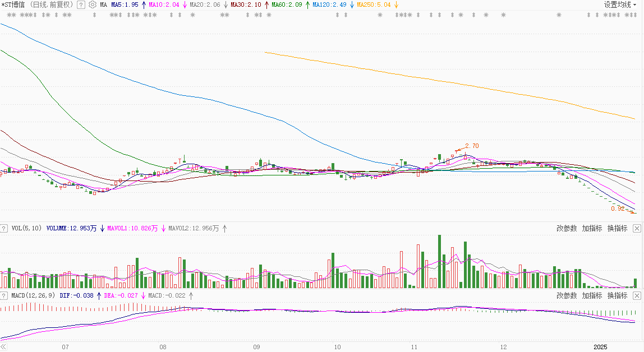Click 改参数 in the VOL panel
Image resolution: width=644 pixels, height=352 pixels.
tap(567, 229)
